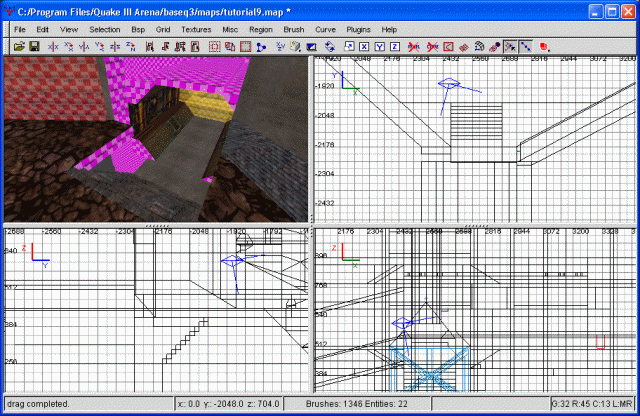Open the Bsp menu
Viewport: 640px width, 416px height.
coord(138,29)
